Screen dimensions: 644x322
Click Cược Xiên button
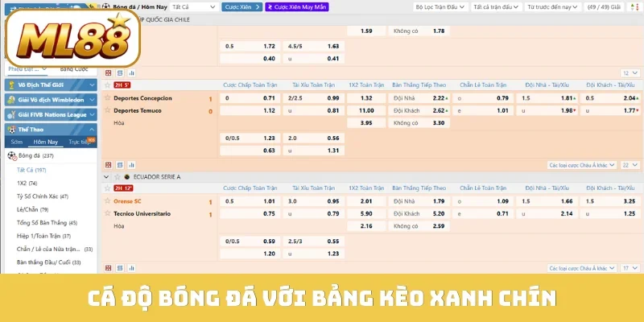242,7
